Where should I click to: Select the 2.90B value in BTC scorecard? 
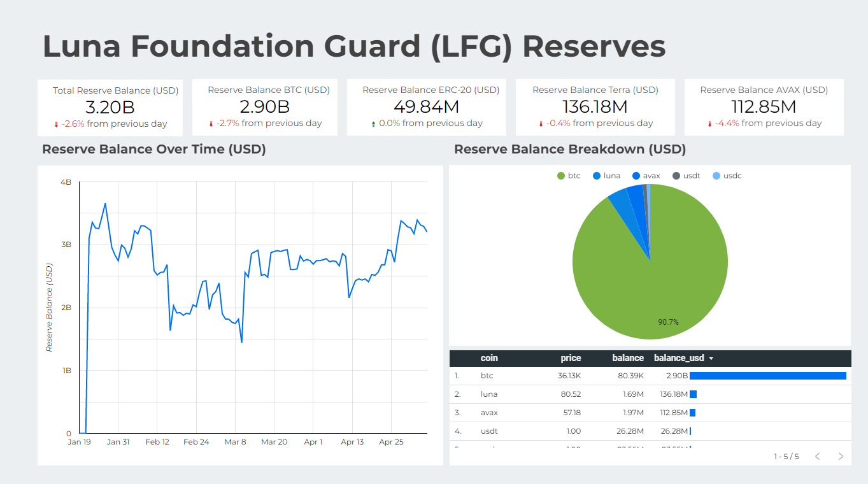[265, 106]
